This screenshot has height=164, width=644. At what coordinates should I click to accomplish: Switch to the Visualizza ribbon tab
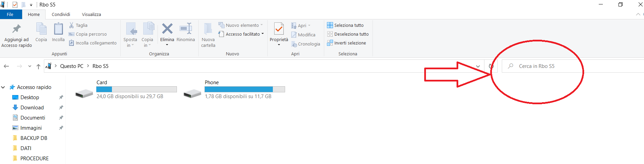click(91, 14)
